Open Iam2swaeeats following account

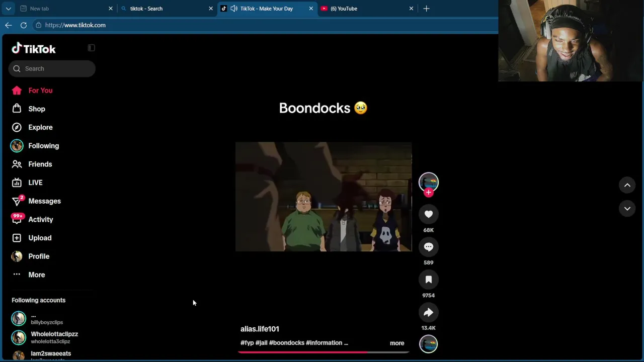point(41,355)
